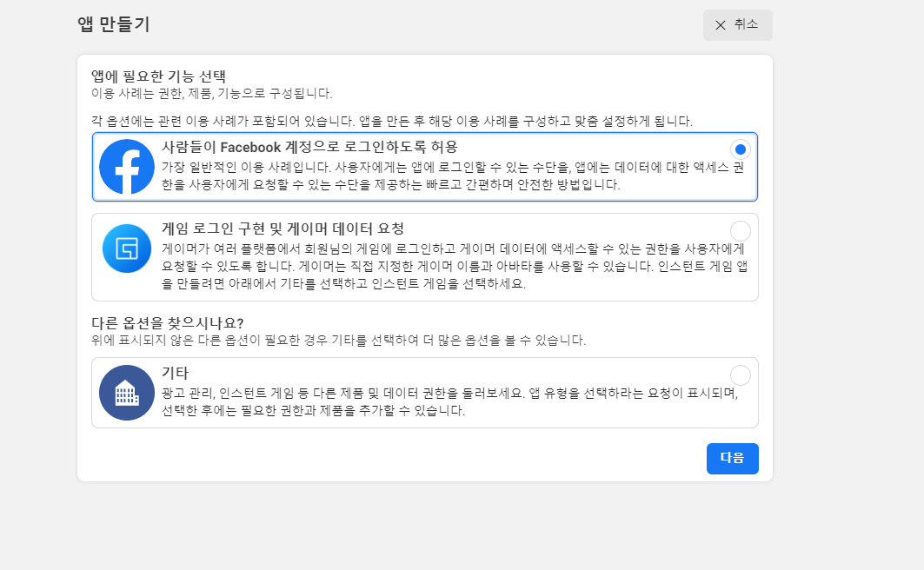Click the 기타 option description about 광고 관리
The height and width of the screenshot is (570, 924).
[449, 401]
